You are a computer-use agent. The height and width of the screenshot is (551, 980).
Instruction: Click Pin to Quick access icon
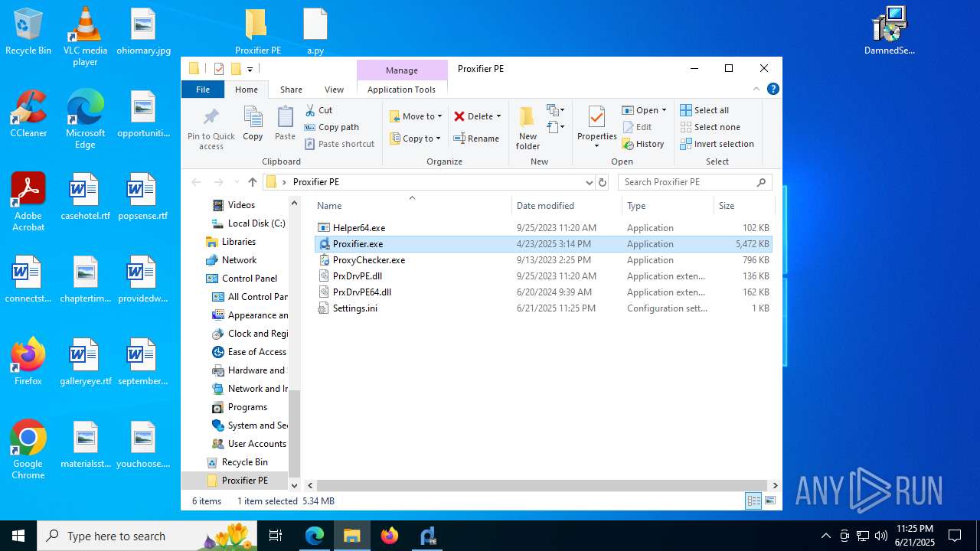click(x=211, y=128)
